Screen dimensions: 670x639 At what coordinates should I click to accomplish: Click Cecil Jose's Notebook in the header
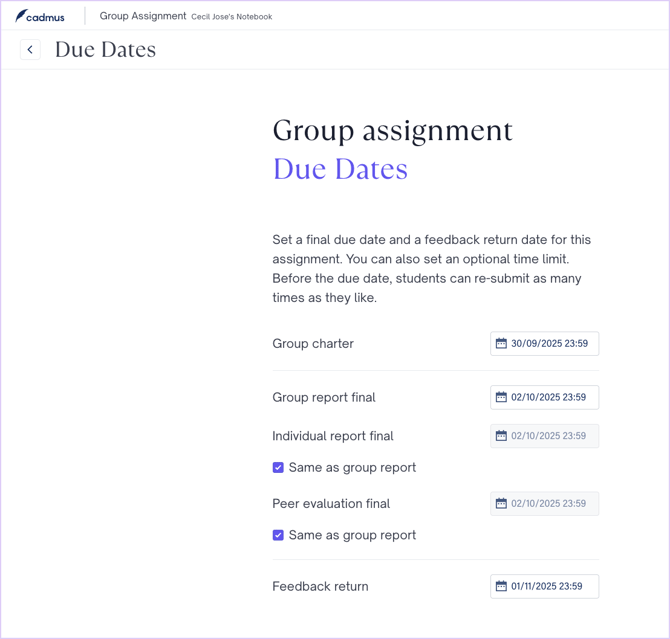point(231,17)
